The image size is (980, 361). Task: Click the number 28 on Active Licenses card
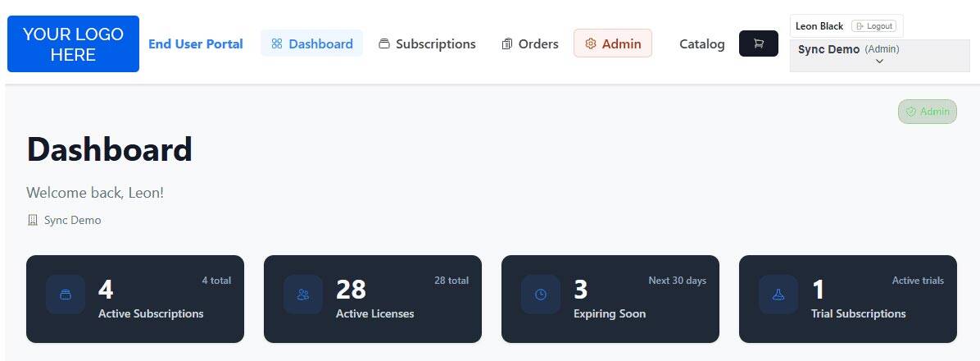pyautogui.click(x=351, y=290)
